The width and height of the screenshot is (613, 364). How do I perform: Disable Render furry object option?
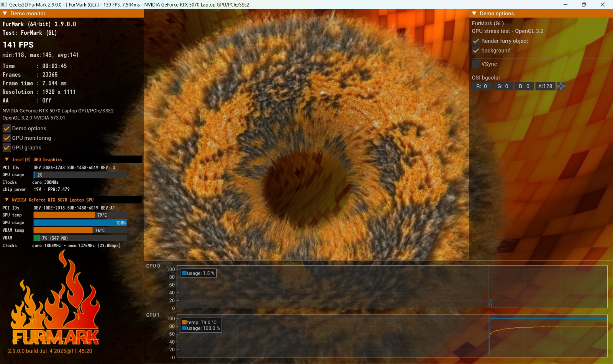(476, 41)
